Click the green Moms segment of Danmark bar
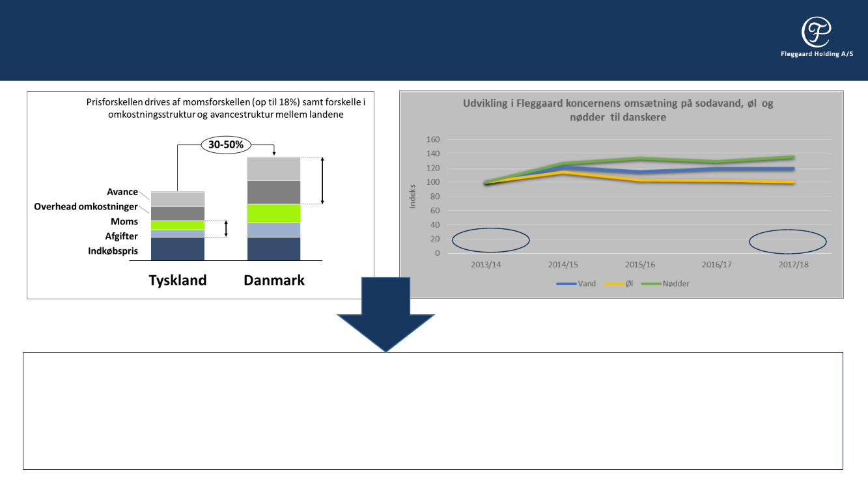The width and height of the screenshot is (868, 488). point(273,213)
